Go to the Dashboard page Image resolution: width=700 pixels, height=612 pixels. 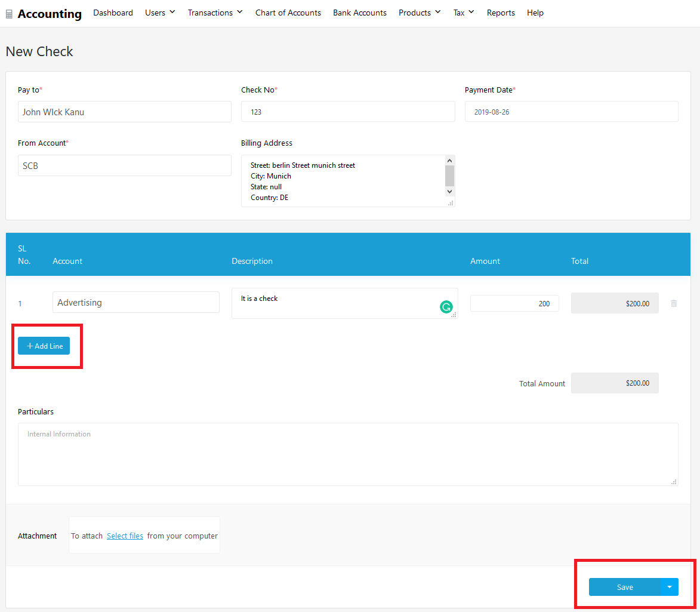(x=113, y=13)
